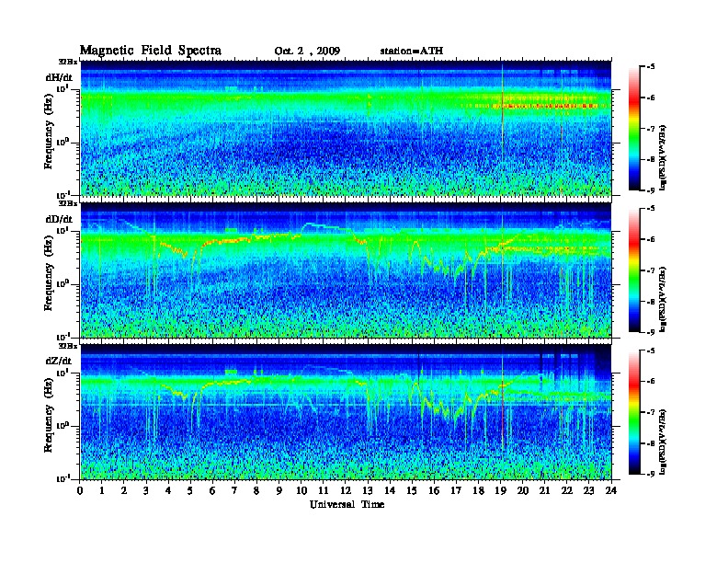Click the '-7' value on dH/dt color bar
This screenshot has height=563, width=728.
pyautogui.click(x=651, y=128)
